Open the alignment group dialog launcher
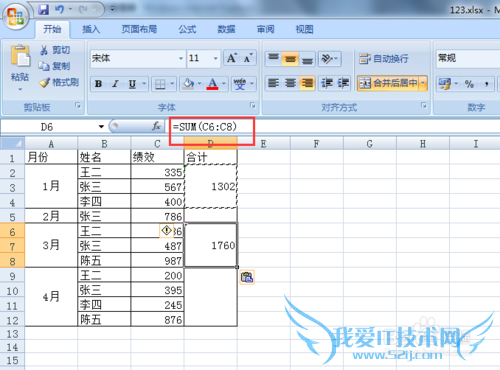Screen dimensions: 500x370 (424, 106)
